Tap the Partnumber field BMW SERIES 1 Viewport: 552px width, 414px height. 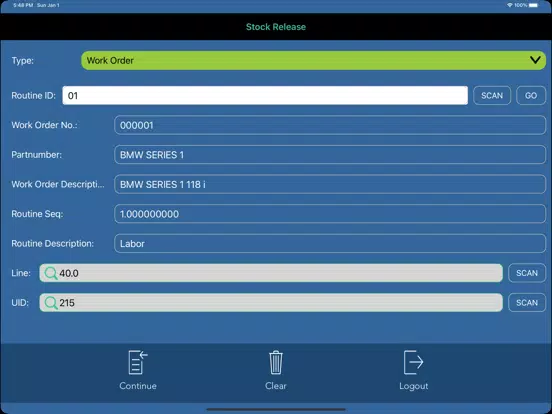pyautogui.click(x=330, y=155)
